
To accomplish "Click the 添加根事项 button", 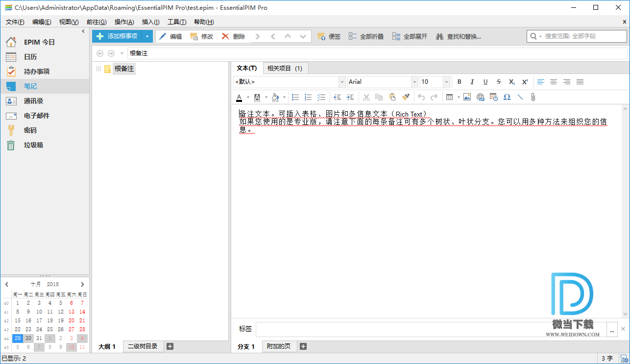I will click(x=117, y=36).
